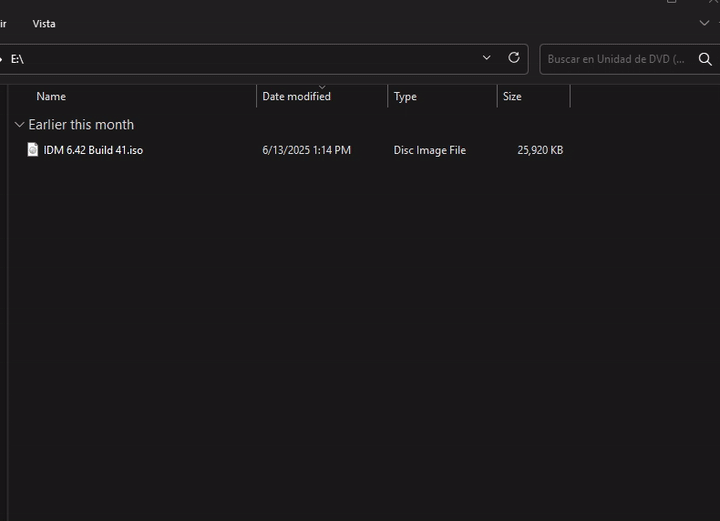Click the Disc Image File type cell
The image size is (720, 521).
click(x=430, y=150)
